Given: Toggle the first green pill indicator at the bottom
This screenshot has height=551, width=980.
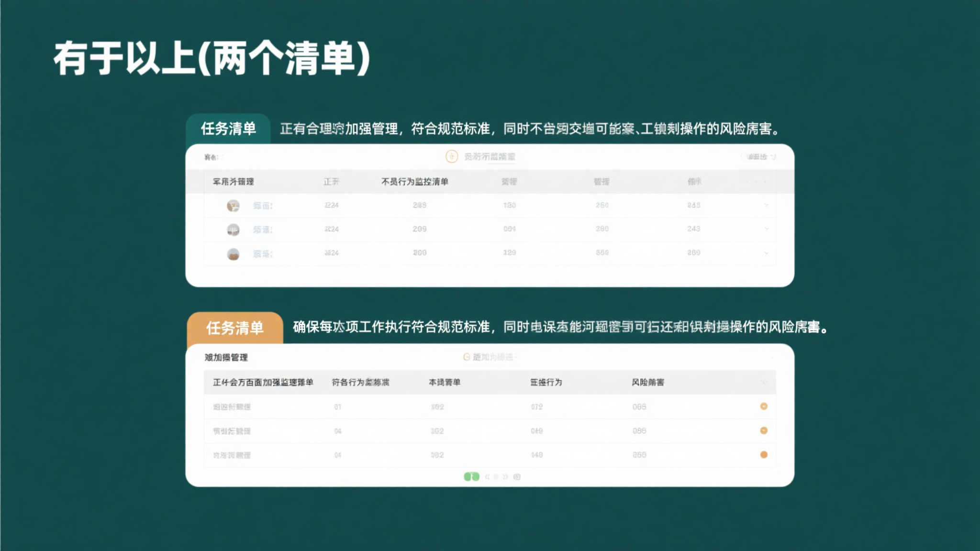Looking at the screenshot, I should pyautogui.click(x=466, y=477).
